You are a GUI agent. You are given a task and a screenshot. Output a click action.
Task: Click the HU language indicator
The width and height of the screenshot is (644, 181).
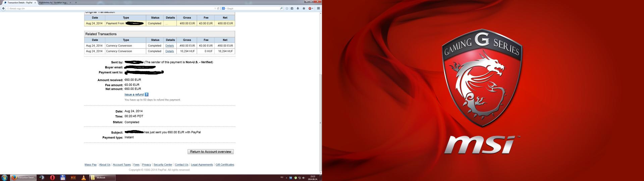pos(282,177)
